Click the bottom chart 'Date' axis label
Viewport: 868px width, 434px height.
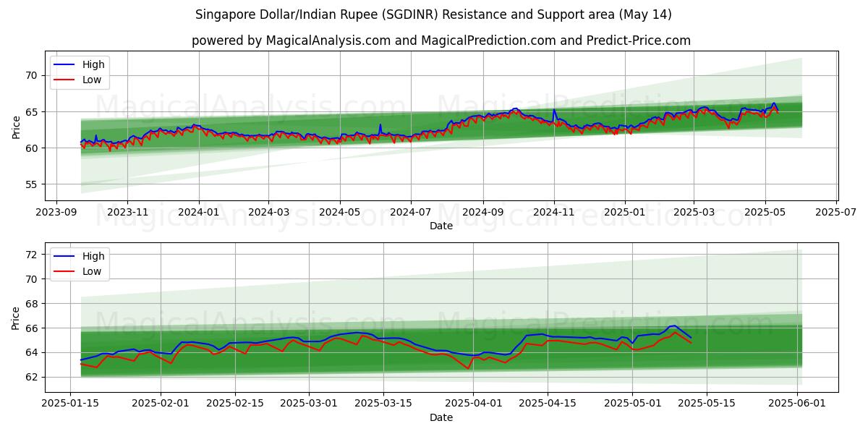[441, 417]
